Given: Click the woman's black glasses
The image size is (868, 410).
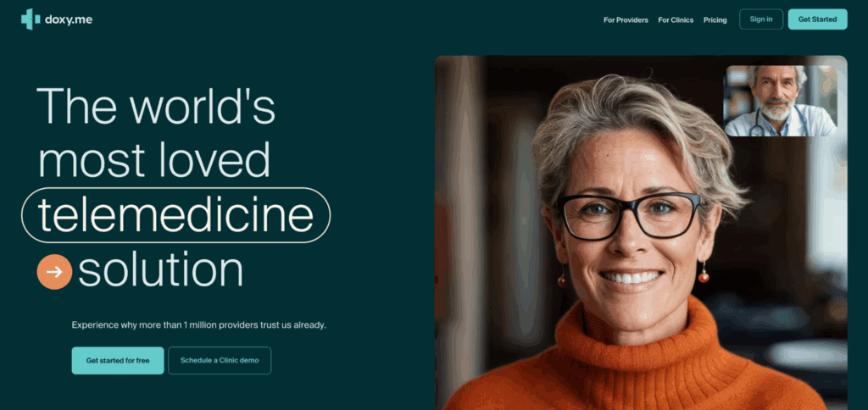Looking at the screenshot, I should (628, 214).
